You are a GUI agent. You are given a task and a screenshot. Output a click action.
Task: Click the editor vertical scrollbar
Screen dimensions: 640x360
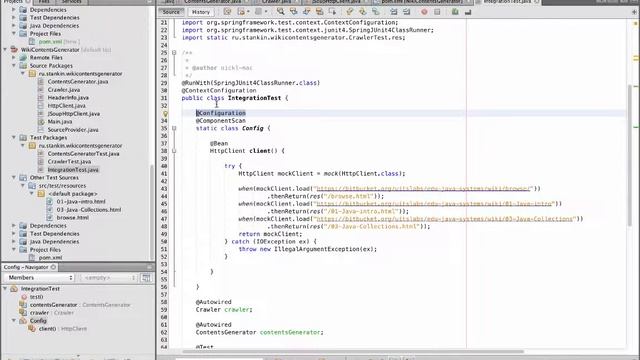630,155
